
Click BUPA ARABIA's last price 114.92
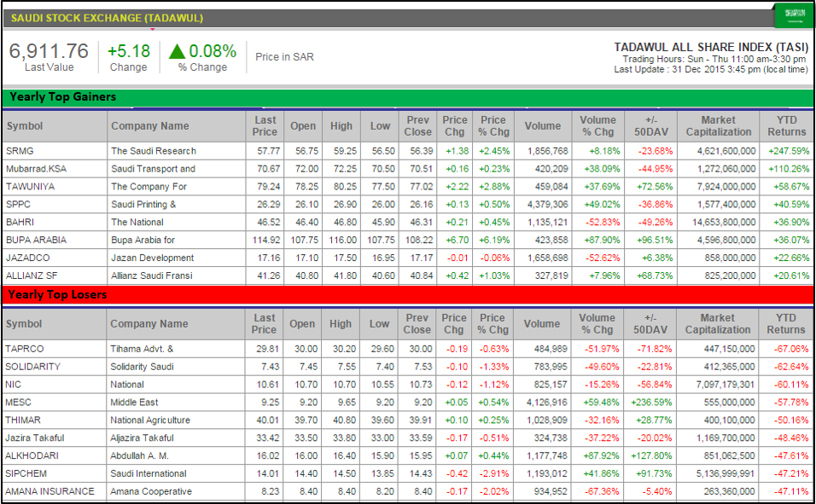tap(266, 240)
